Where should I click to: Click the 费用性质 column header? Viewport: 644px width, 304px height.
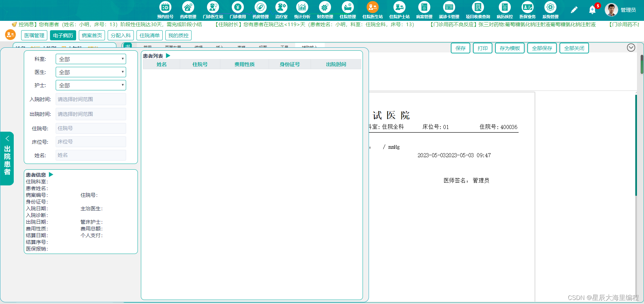pyautogui.click(x=245, y=64)
